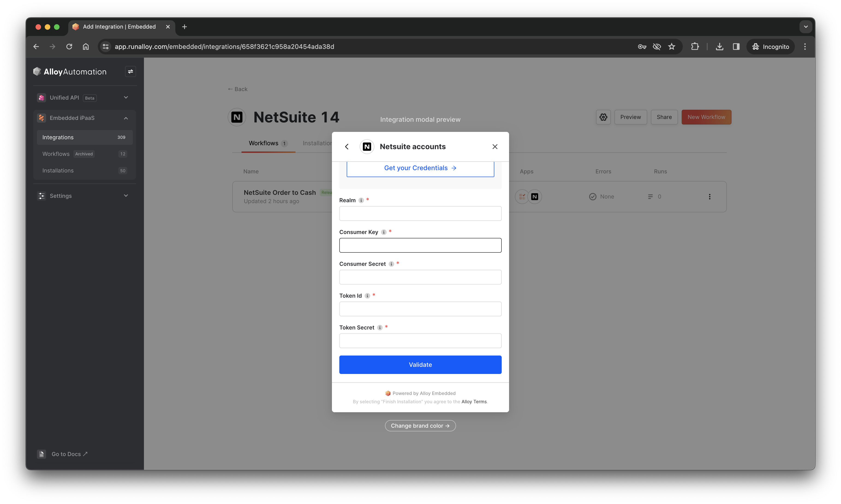The width and height of the screenshot is (841, 504).
Task: Expand the Unified API section
Action: pos(126,98)
